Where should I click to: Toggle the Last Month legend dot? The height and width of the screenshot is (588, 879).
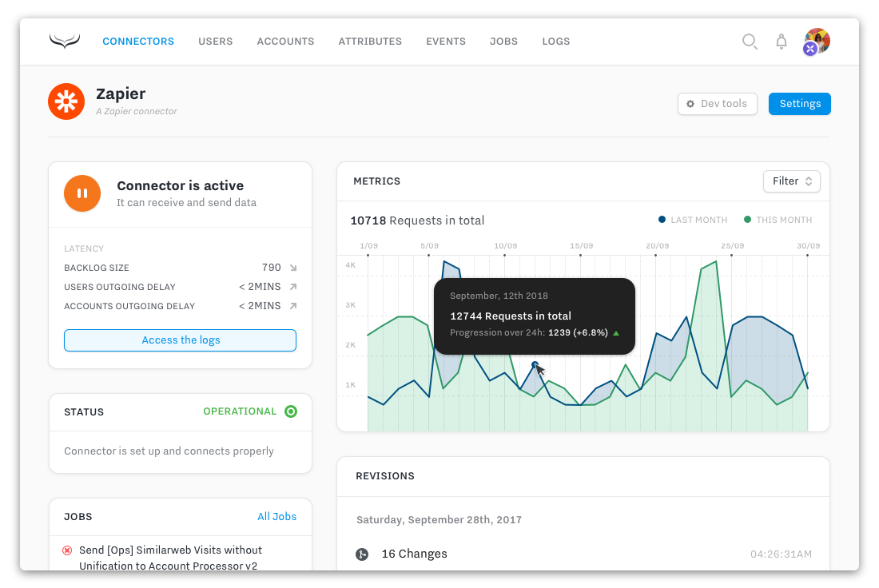[662, 220]
